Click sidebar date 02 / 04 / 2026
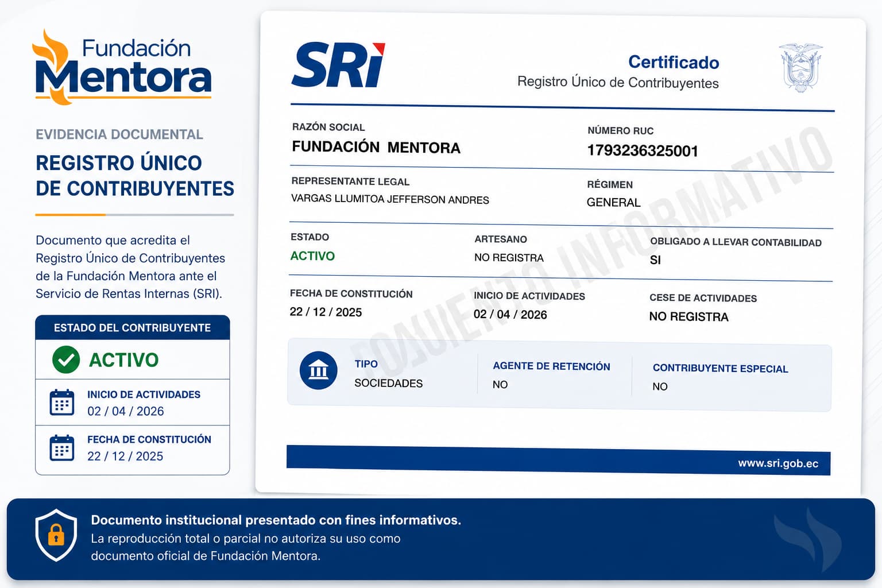This screenshot has width=882, height=588. coord(126,411)
